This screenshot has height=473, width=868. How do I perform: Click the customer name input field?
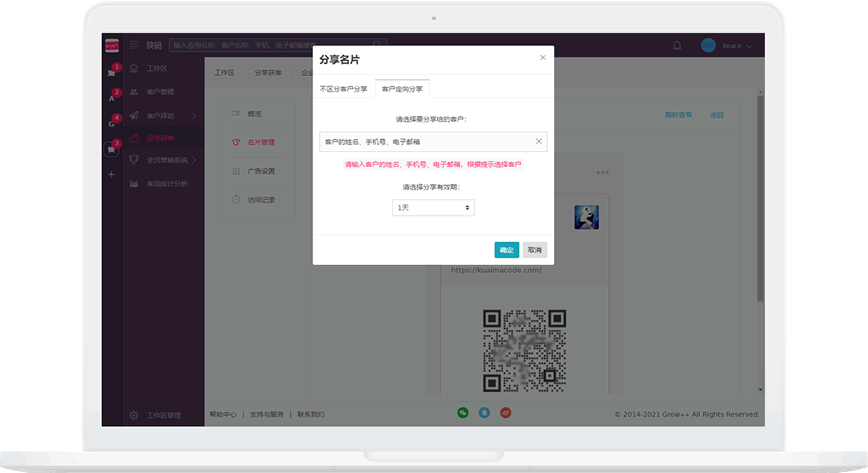425,142
